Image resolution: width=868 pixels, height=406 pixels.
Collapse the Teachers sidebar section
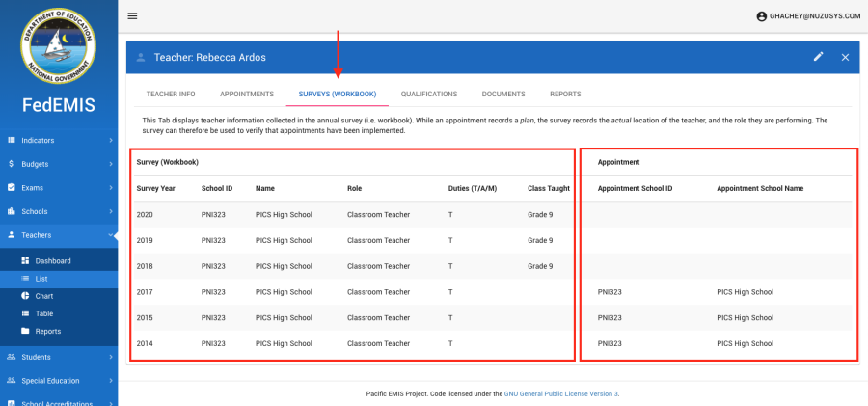58,234
